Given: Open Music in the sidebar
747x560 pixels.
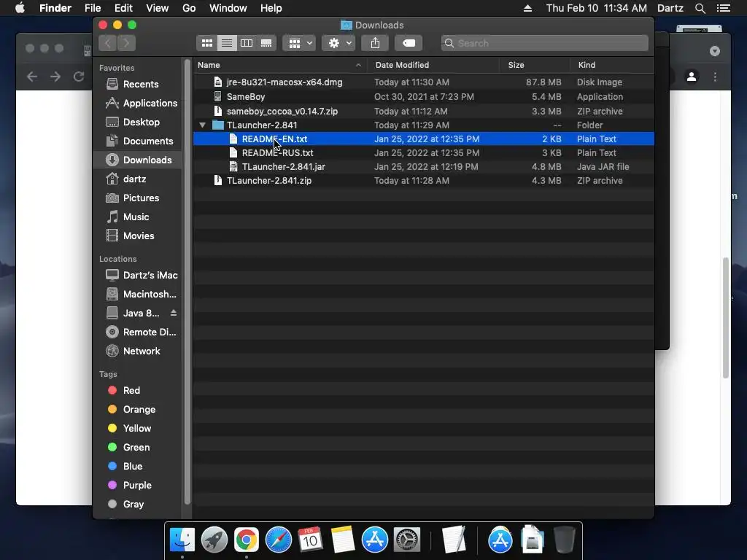Looking at the screenshot, I should pyautogui.click(x=128, y=217).
